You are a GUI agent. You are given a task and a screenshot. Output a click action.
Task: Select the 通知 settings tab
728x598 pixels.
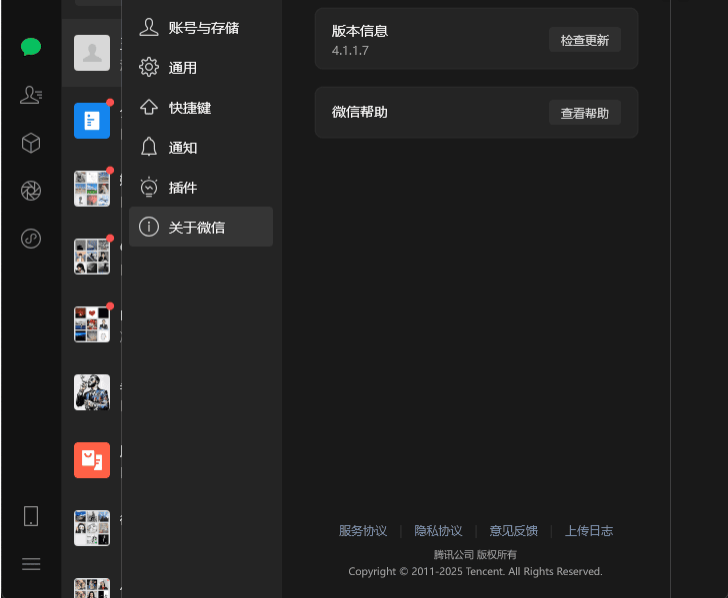201,148
